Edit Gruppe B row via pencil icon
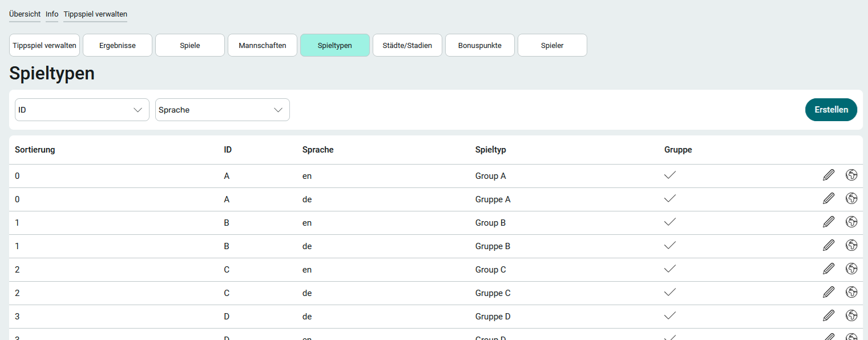The height and width of the screenshot is (340, 868). pos(829,245)
